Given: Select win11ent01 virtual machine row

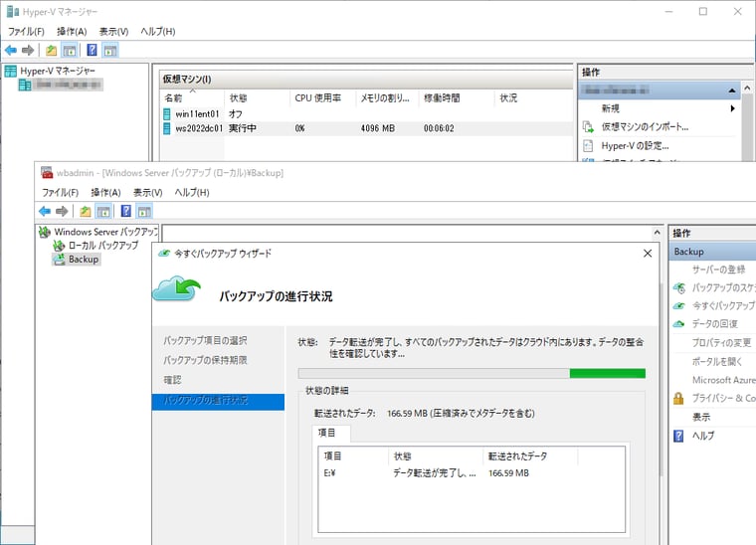Looking at the screenshot, I should (366, 114).
